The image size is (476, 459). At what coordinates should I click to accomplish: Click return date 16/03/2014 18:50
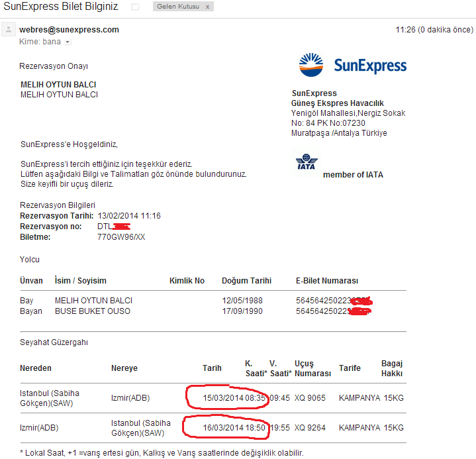pos(234,428)
